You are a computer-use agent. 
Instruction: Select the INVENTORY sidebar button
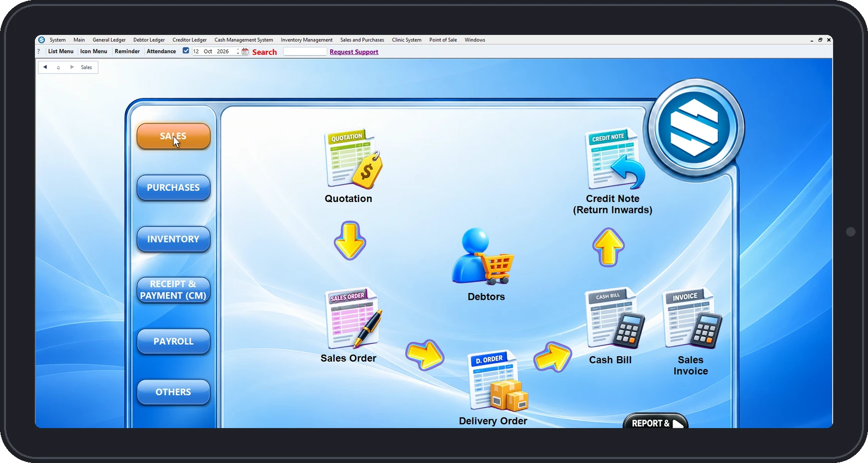pos(173,239)
